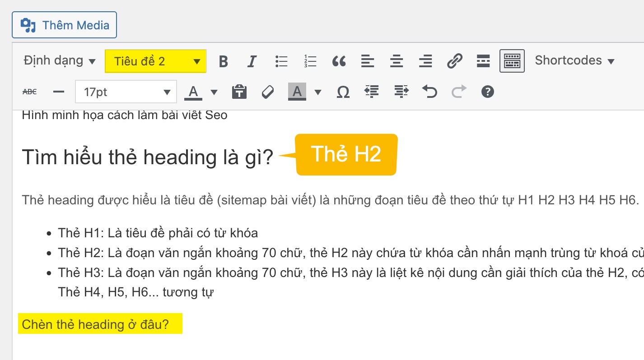Increase the paragraph indent
644x360 pixels.
tap(401, 92)
